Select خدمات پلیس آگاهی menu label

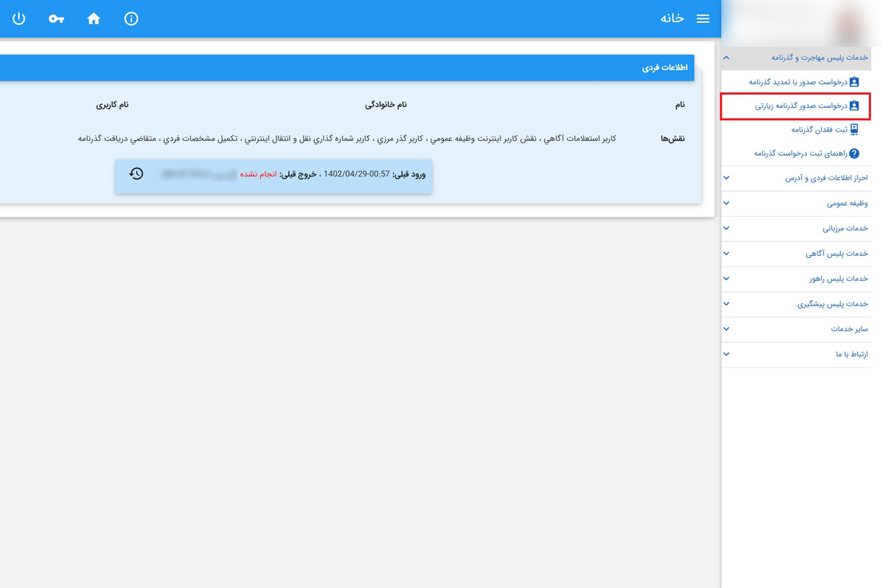(836, 254)
